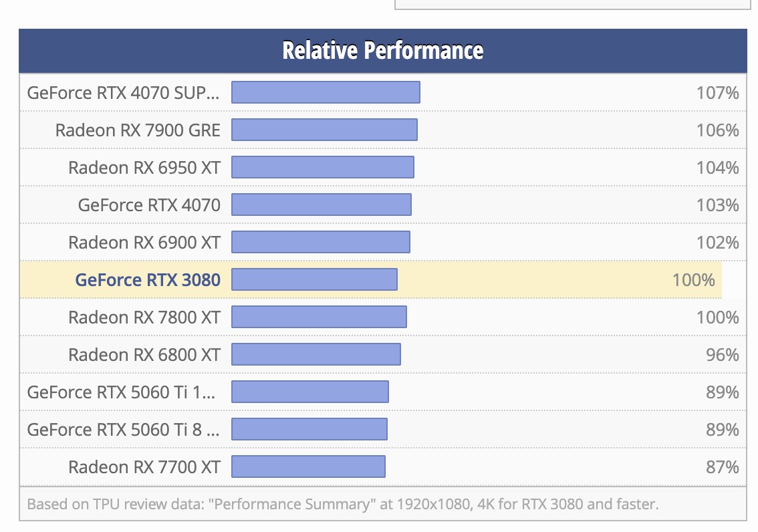Click the Radeon RX 7700 XT performance bar
The width and height of the screenshot is (758, 532).
(308, 467)
